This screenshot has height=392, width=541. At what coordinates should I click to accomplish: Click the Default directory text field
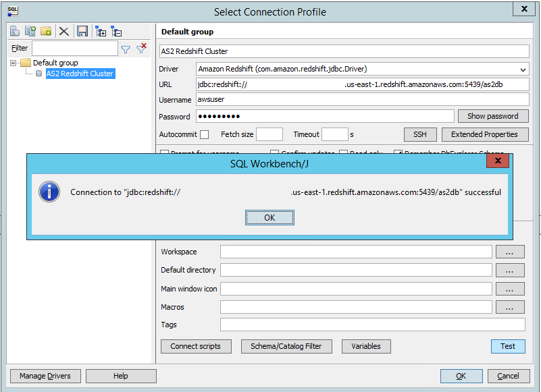[x=356, y=270]
